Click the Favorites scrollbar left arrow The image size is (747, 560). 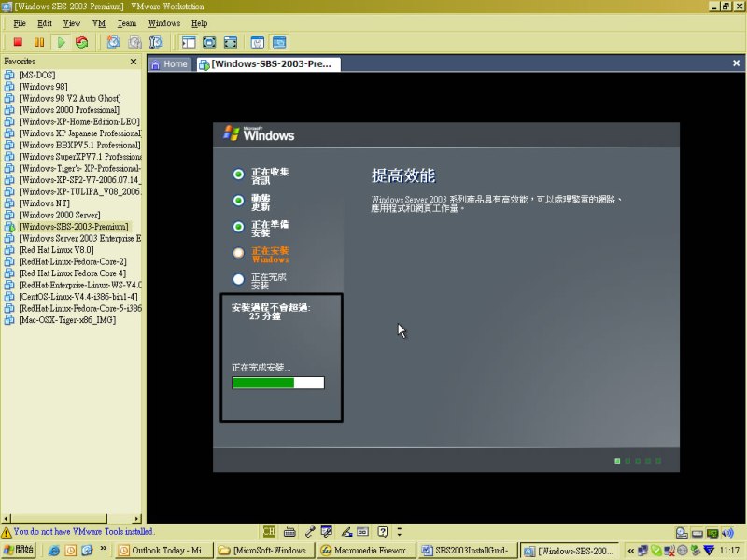tap(7, 518)
